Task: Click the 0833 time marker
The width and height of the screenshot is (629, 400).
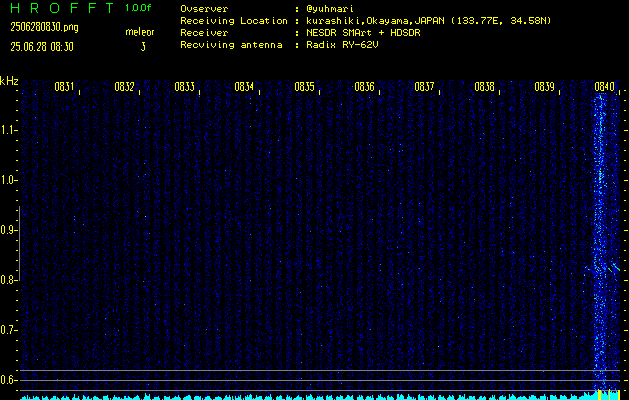Action: tap(185, 87)
